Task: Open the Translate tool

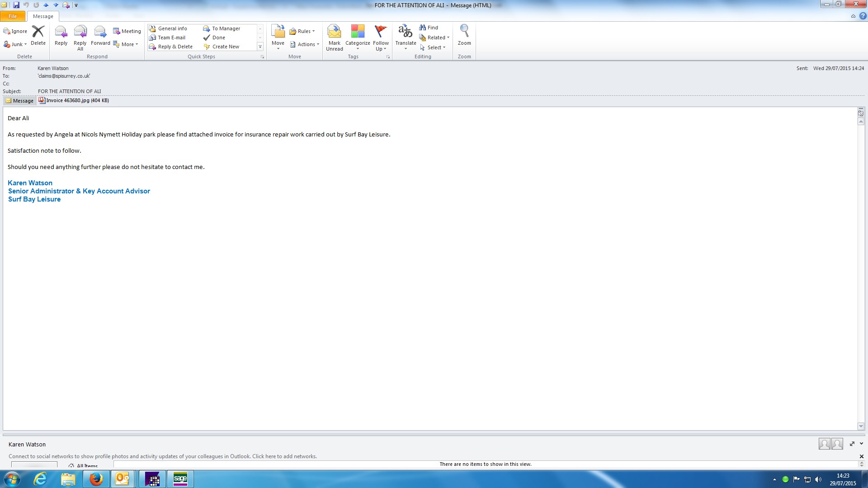Action: (x=406, y=32)
